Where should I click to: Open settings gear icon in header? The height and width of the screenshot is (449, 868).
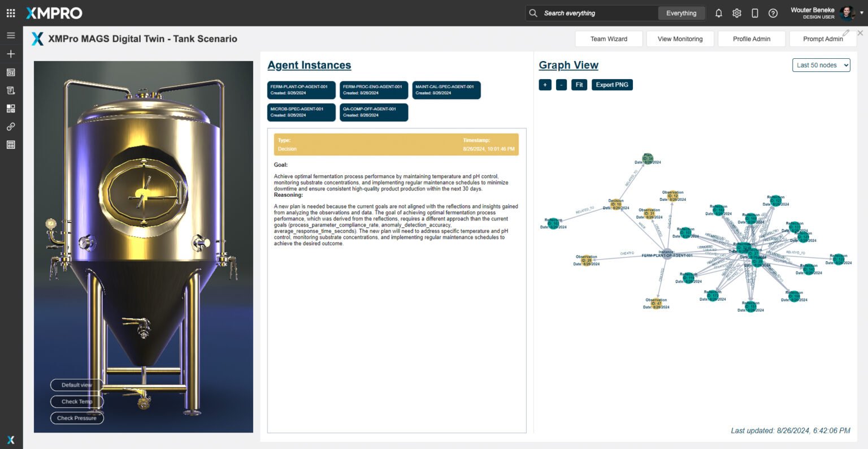point(737,13)
